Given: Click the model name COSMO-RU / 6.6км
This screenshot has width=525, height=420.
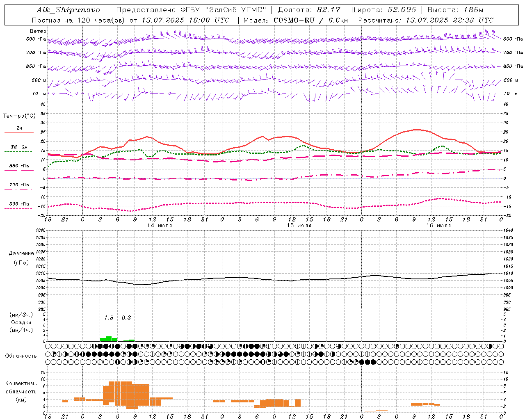Looking at the screenshot, I should click(x=310, y=20).
